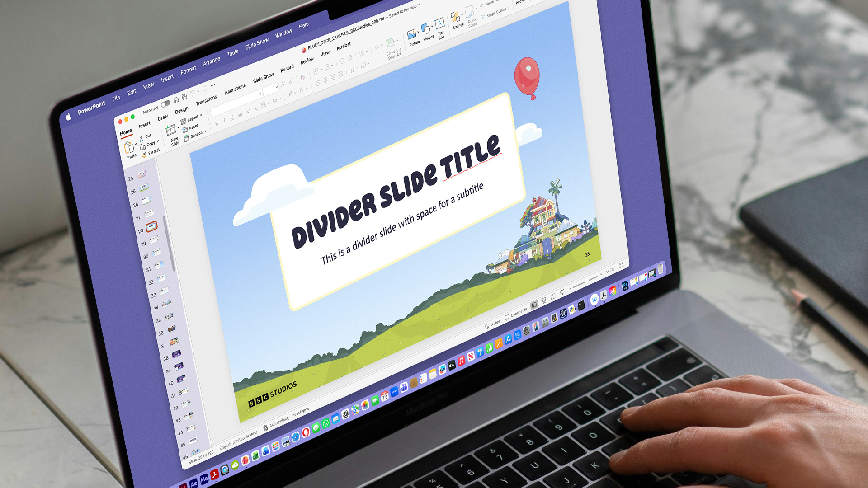868x488 pixels.
Task: Open the File menu in the menu bar
Action: coord(116,98)
